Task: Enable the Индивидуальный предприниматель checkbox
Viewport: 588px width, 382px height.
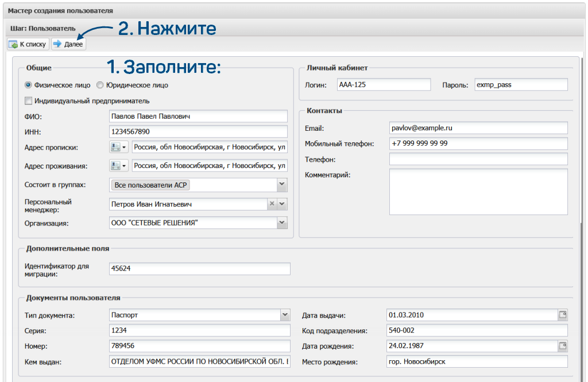Action: [x=29, y=101]
